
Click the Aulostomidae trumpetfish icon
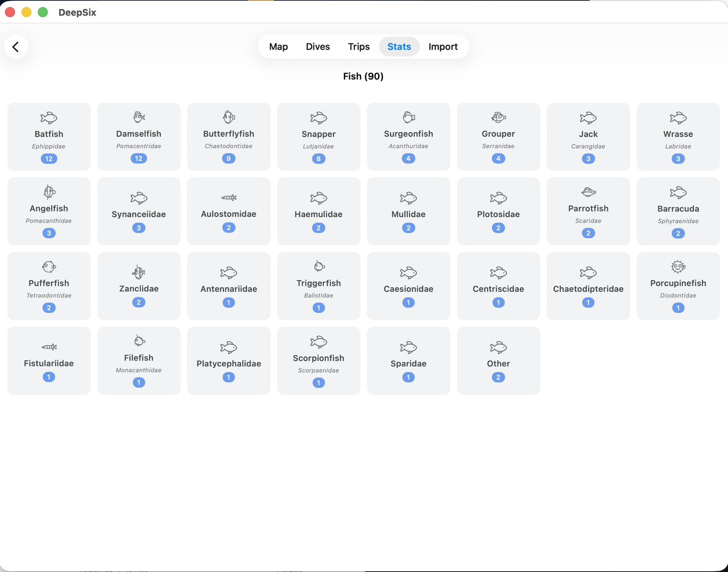pyautogui.click(x=229, y=197)
